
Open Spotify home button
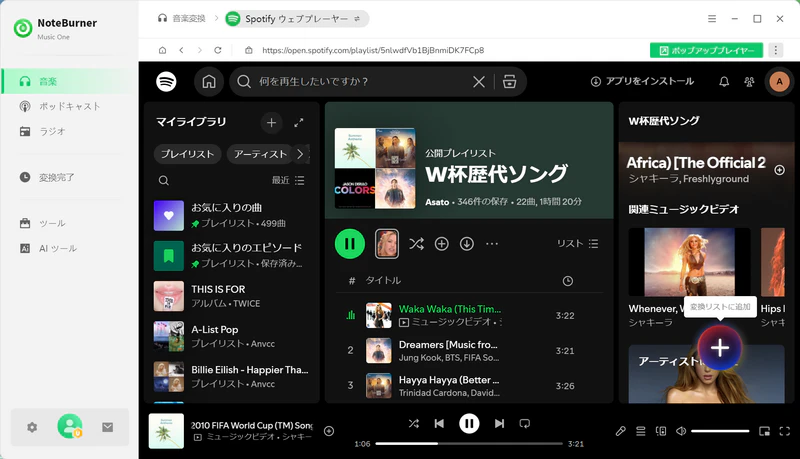pos(209,82)
